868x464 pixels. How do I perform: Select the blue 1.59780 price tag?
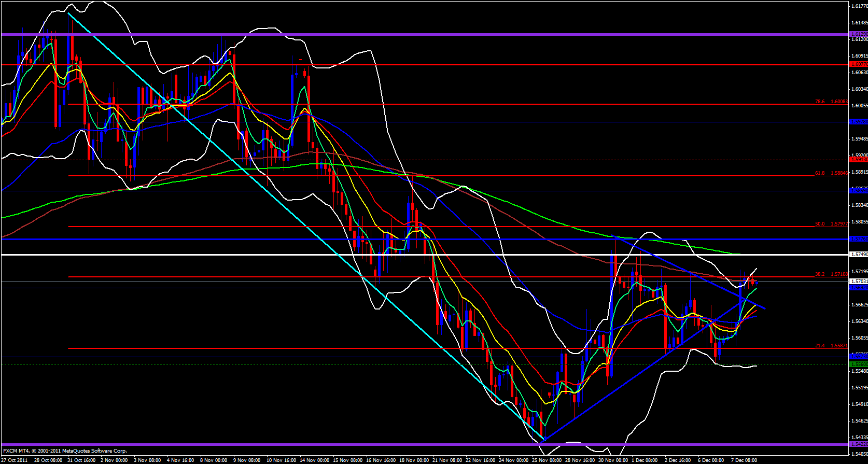(859, 122)
